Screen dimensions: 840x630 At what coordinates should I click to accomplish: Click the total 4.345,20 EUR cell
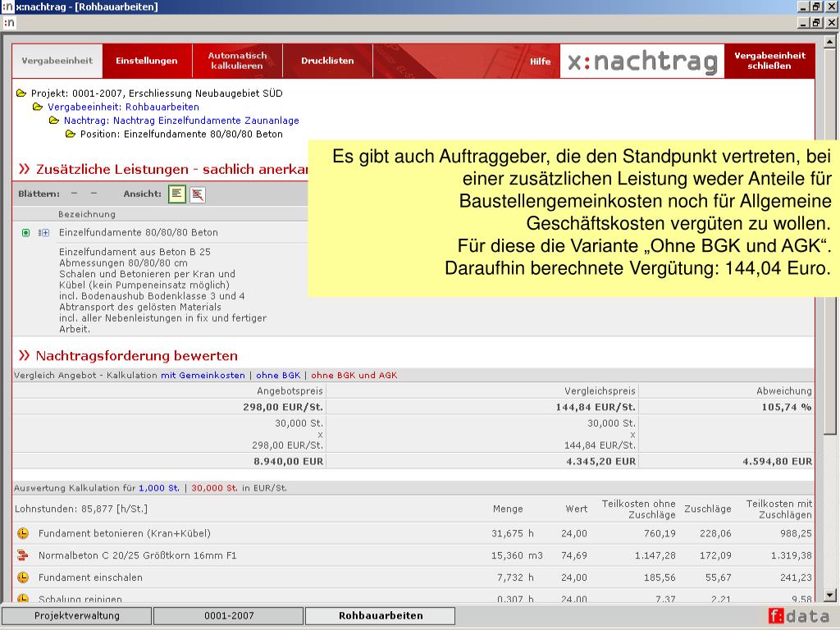(x=601, y=461)
